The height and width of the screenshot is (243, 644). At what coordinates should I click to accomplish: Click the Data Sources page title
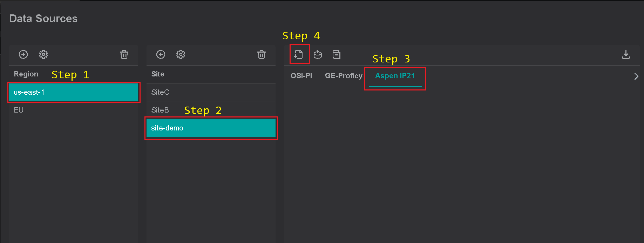pyautogui.click(x=43, y=19)
